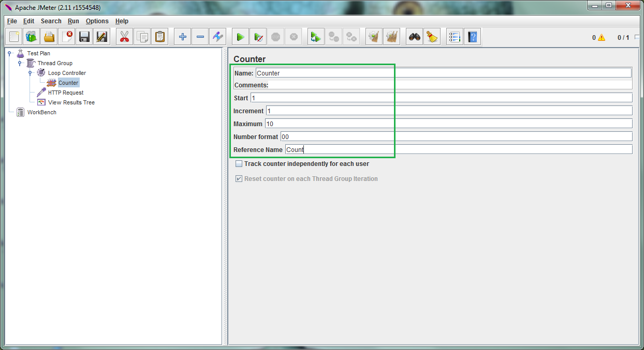Start the test with the green play icon
The image size is (644, 350).
[x=240, y=36]
